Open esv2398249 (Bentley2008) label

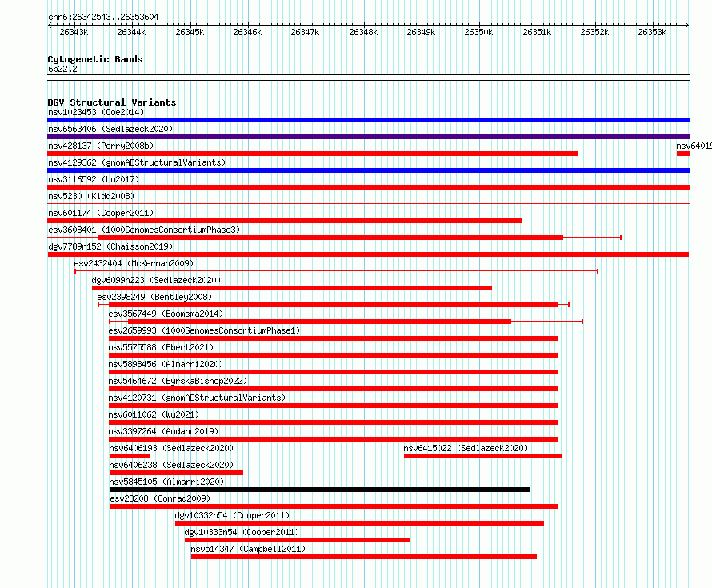click(x=154, y=297)
